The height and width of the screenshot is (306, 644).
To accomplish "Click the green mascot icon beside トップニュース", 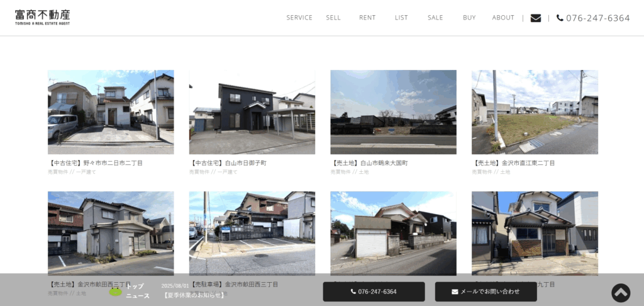I will [116, 291].
